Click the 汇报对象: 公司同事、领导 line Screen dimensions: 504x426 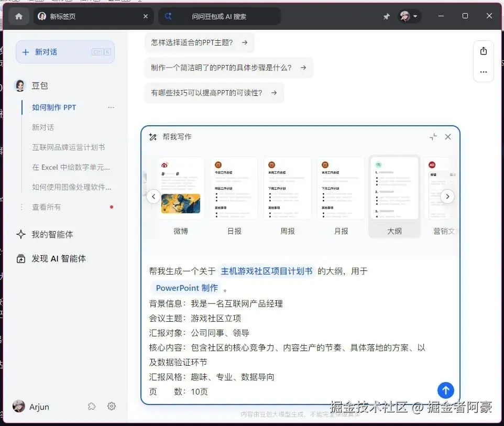199,333
